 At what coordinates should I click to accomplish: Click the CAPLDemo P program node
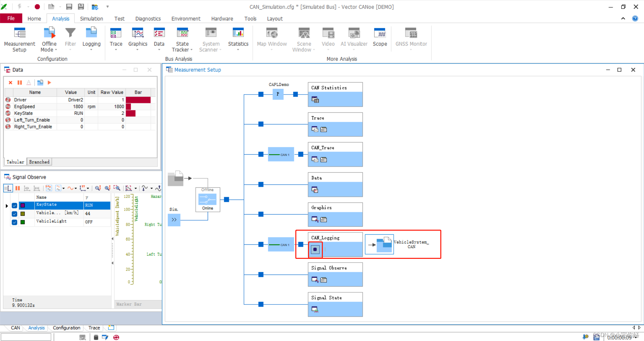[x=278, y=94]
